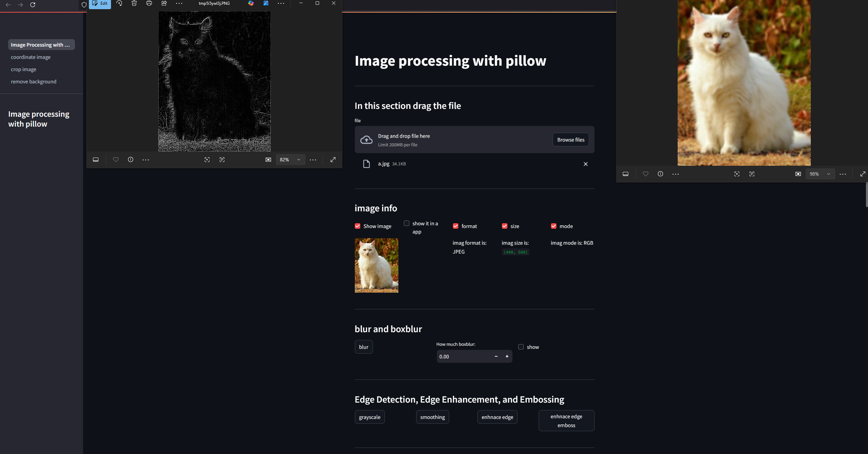Scan text in the edge-image Photos window
The width and height of the screenshot is (868, 454).
pyautogui.click(x=222, y=160)
